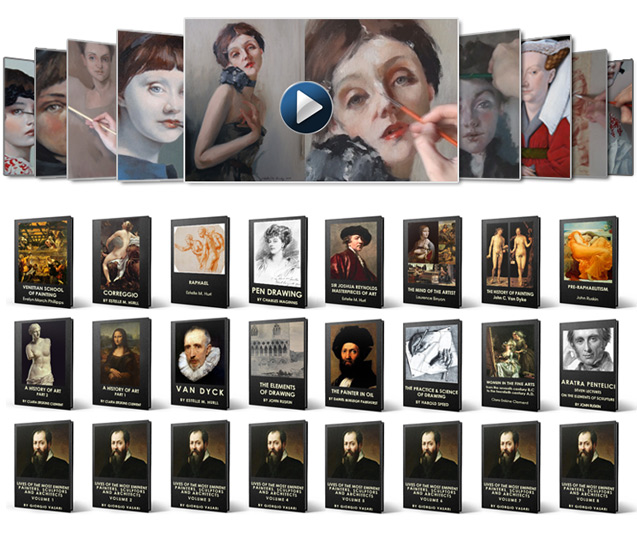Open Sir Joshua Reynolds Masterpieces book
The width and height of the screenshot is (637, 545).
[354, 262]
